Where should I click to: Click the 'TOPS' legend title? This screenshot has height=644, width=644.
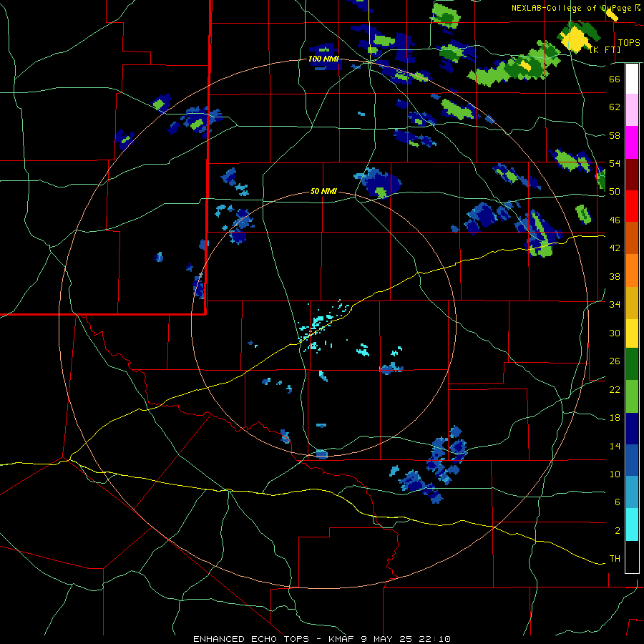tap(629, 42)
